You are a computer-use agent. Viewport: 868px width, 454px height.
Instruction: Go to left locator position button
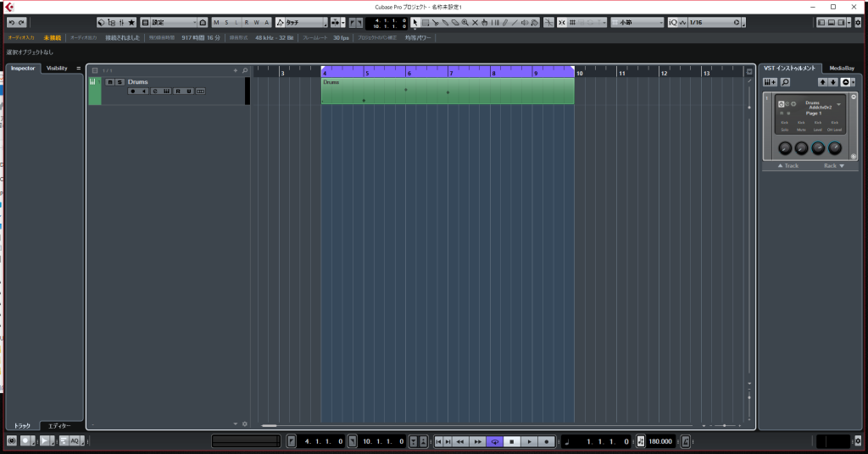(x=292, y=441)
